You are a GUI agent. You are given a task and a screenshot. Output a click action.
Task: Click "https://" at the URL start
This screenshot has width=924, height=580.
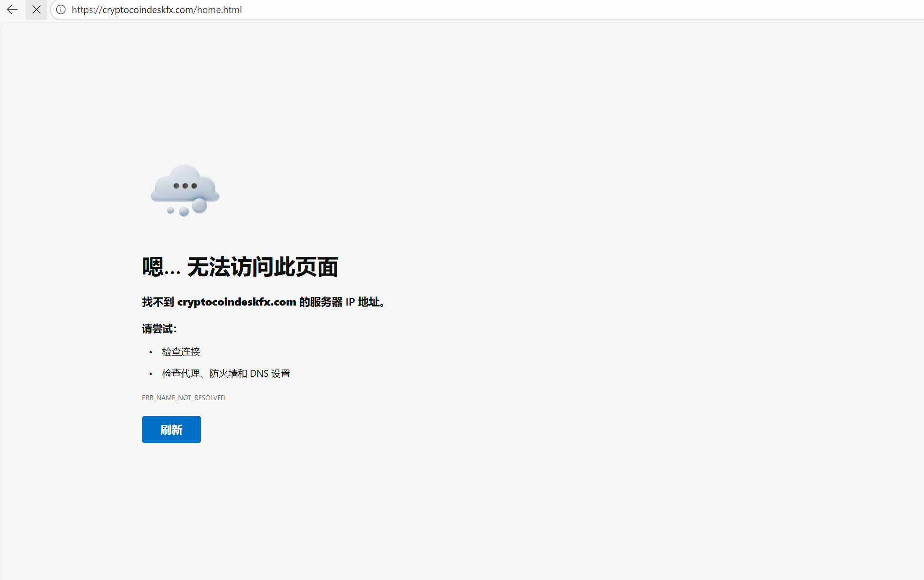86,9
